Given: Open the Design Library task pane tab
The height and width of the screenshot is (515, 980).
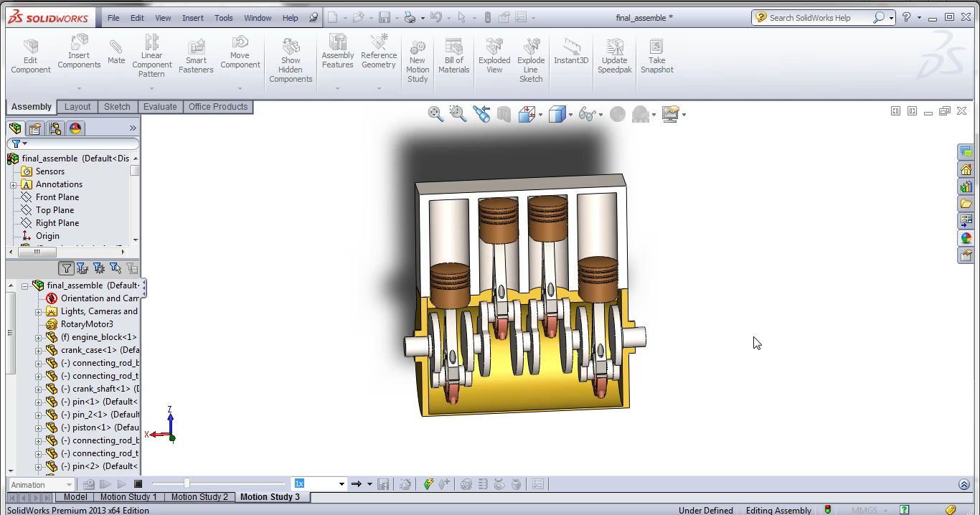Looking at the screenshot, I should pyautogui.click(x=966, y=186).
